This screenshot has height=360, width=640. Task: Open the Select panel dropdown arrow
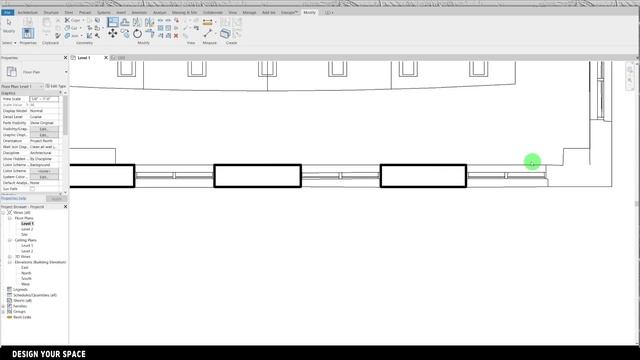(15, 43)
